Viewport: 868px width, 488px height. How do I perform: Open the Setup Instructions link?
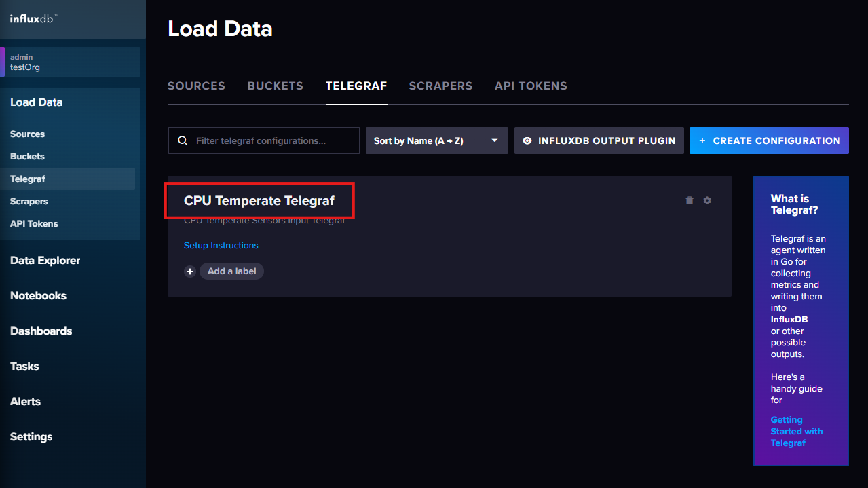tap(221, 246)
